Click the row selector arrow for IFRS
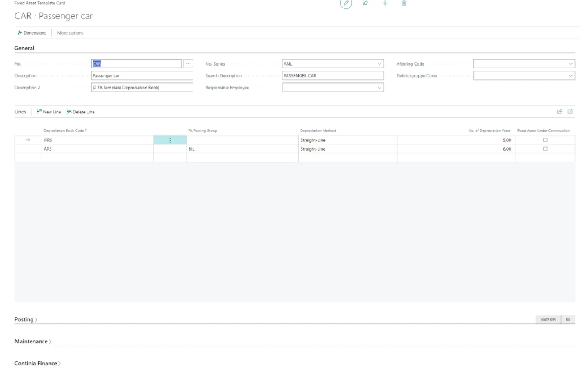588x368 pixels. click(x=28, y=140)
